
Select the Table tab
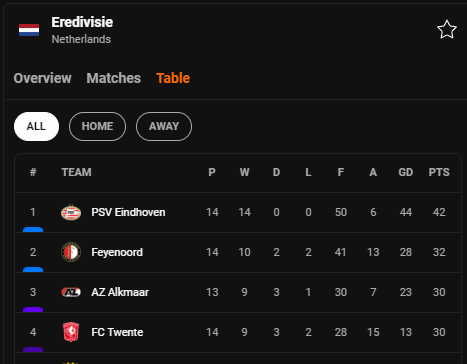[x=173, y=78]
